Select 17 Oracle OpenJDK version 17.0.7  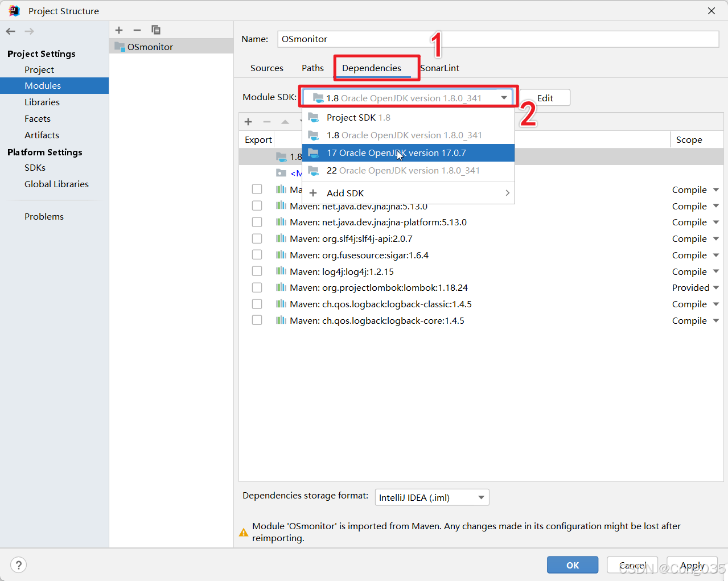point(408,153)
